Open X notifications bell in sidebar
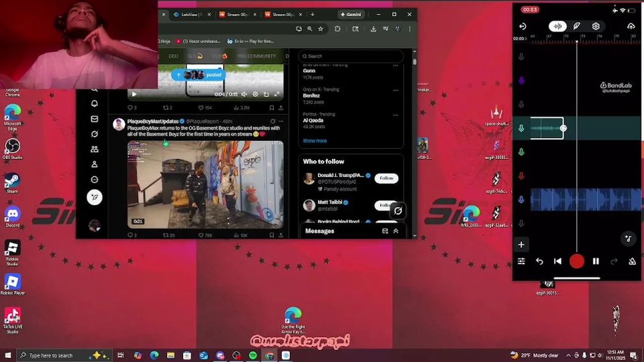 (94, 104)
